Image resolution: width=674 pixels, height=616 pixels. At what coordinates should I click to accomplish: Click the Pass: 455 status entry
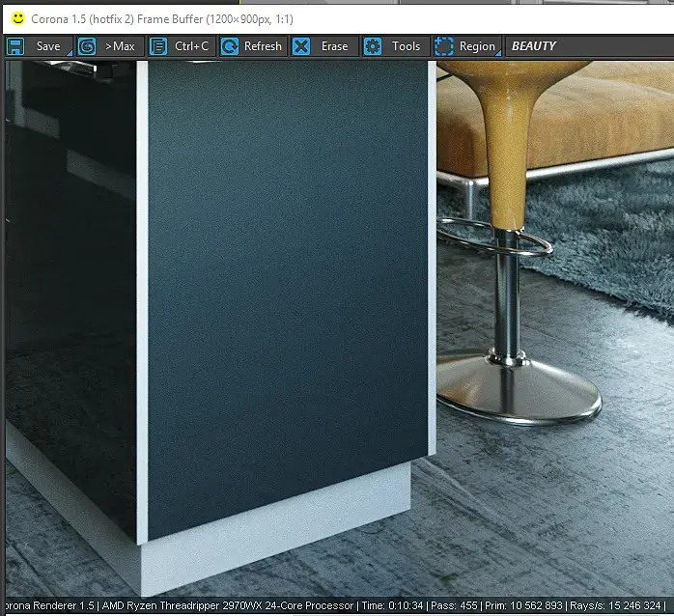pos(454,605)
